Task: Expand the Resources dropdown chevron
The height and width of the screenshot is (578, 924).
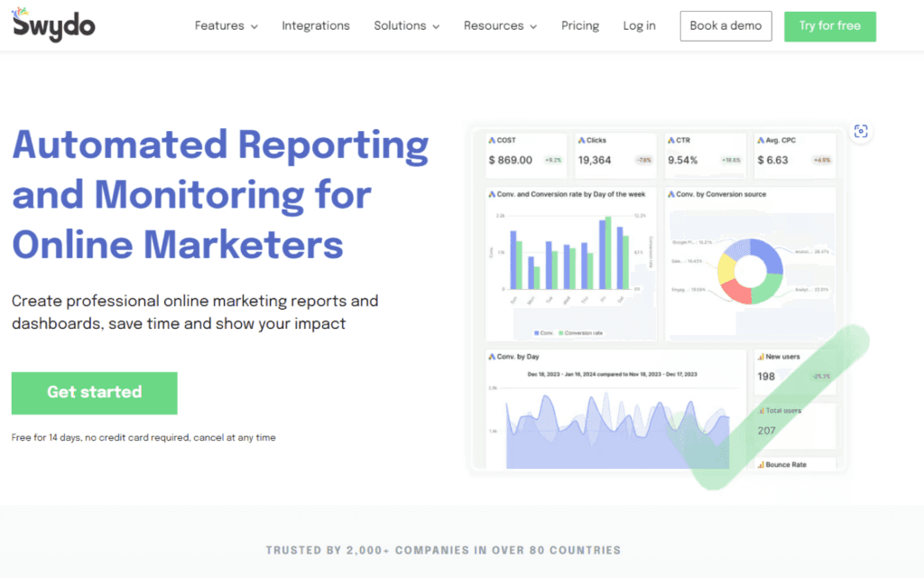Action: click(x=533, y=26)
